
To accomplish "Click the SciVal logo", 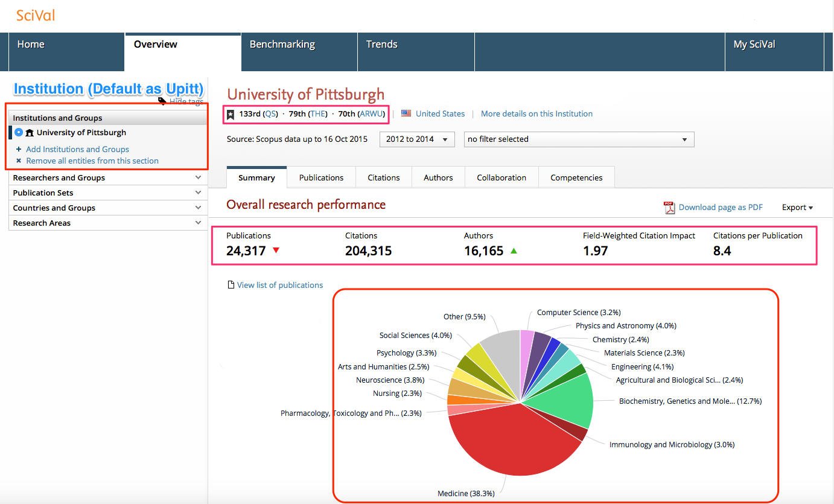I will [x=34, y=15].
